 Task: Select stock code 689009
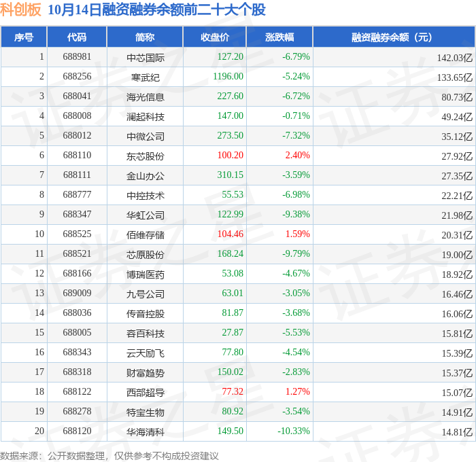pos(77,294)
